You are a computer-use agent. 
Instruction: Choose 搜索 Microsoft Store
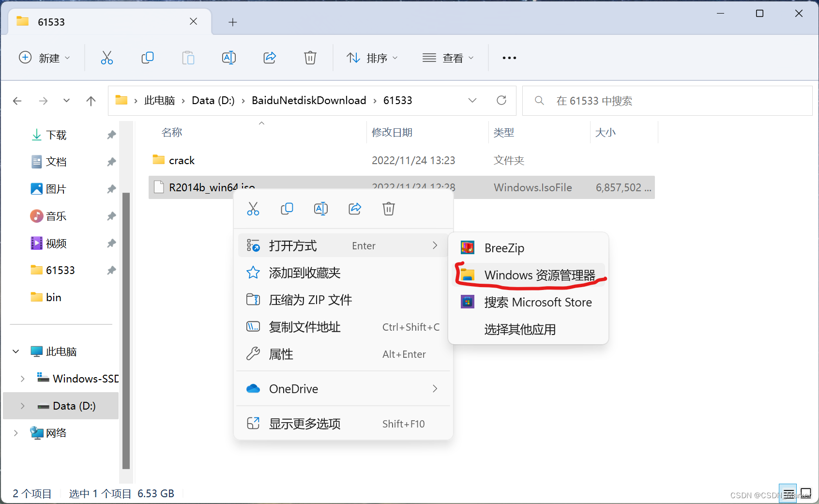click(528, 302)
